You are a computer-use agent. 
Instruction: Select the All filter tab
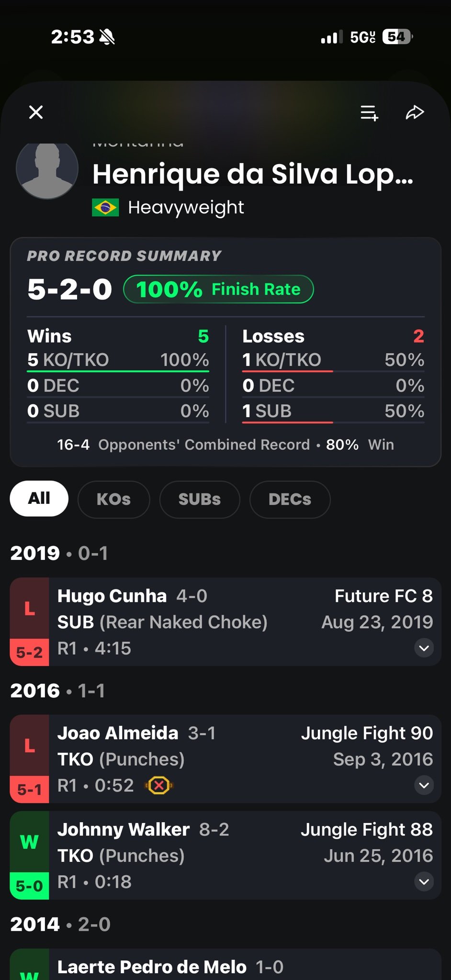39,499
